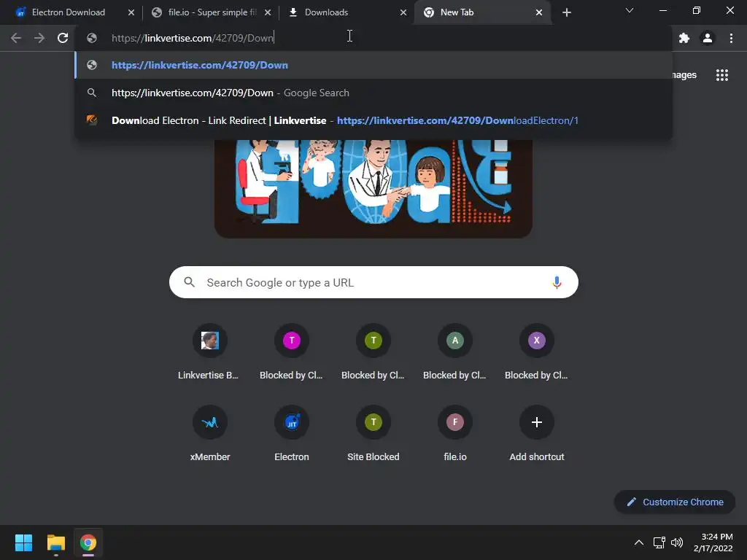Open File Explorer from the taskbar
Viewport: 747px width, 560px height.
pyautogui.click(x=55, y=542)
